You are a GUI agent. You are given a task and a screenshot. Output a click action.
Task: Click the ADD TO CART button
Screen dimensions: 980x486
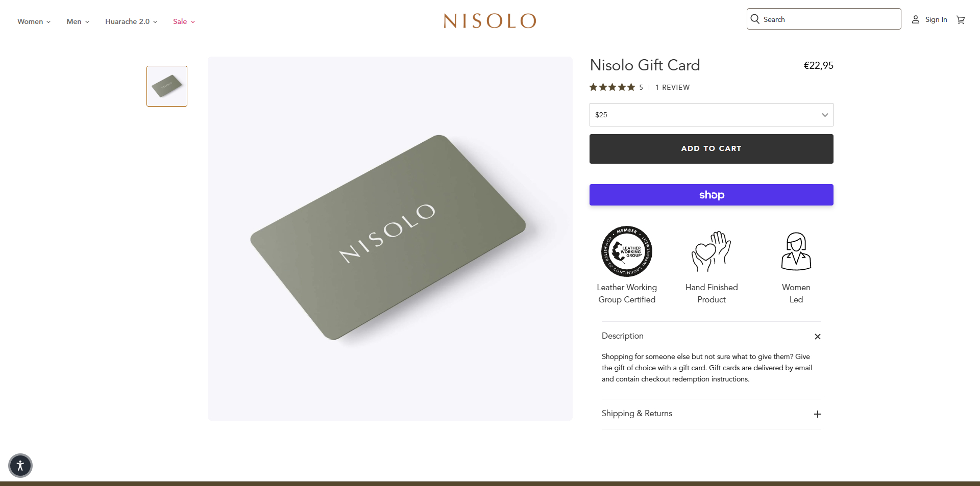[711, 148]
